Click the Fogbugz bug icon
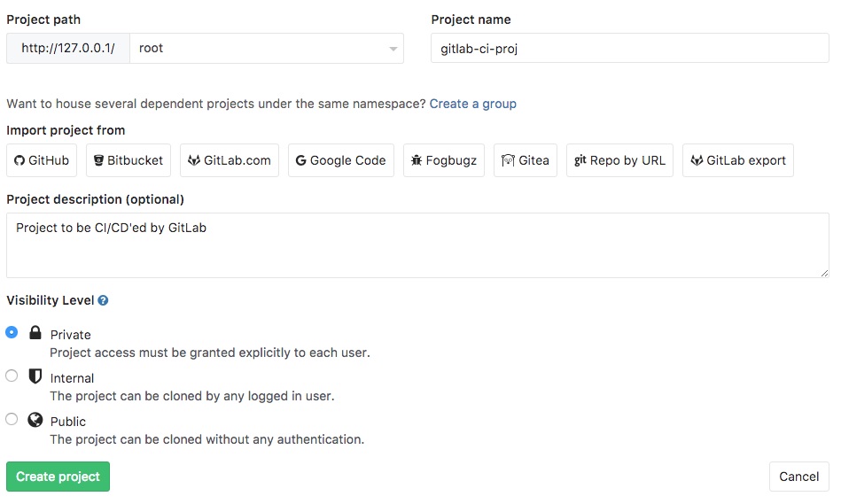The width and height of the screenshot is (841, 504). pyautogui.click(x=417, y=160)
